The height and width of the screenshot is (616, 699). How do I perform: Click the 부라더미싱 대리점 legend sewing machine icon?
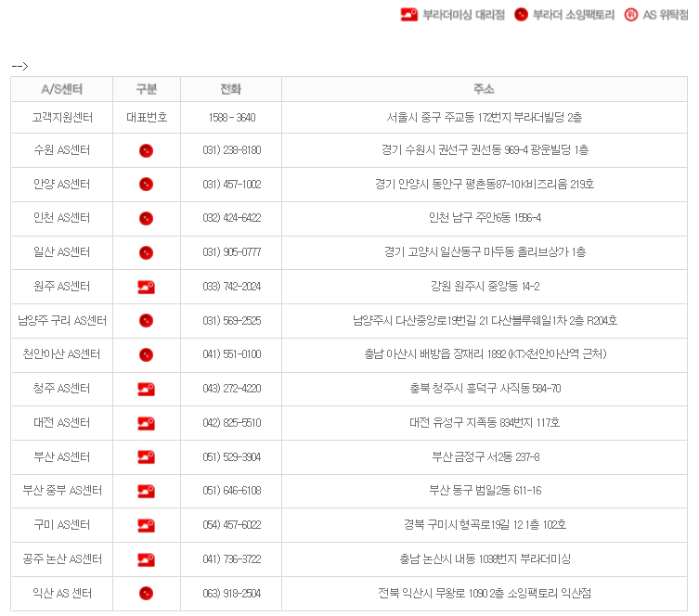pyautogui.click(x=408, y=15)
